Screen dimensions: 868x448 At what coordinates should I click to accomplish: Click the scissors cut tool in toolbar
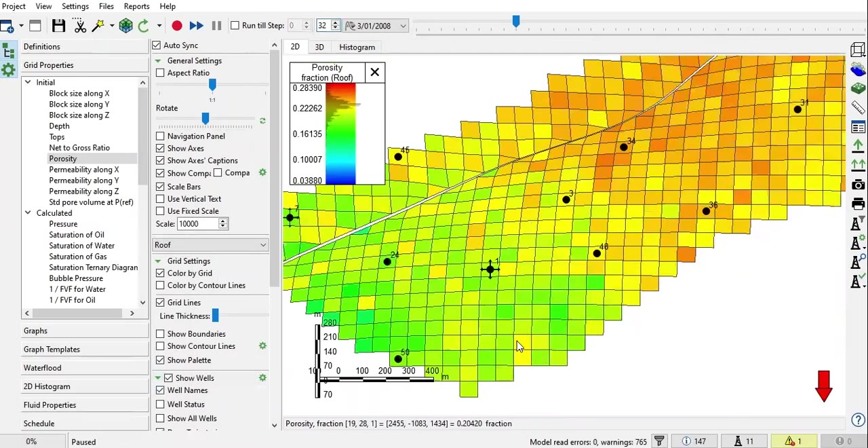(x=80, y=25)
